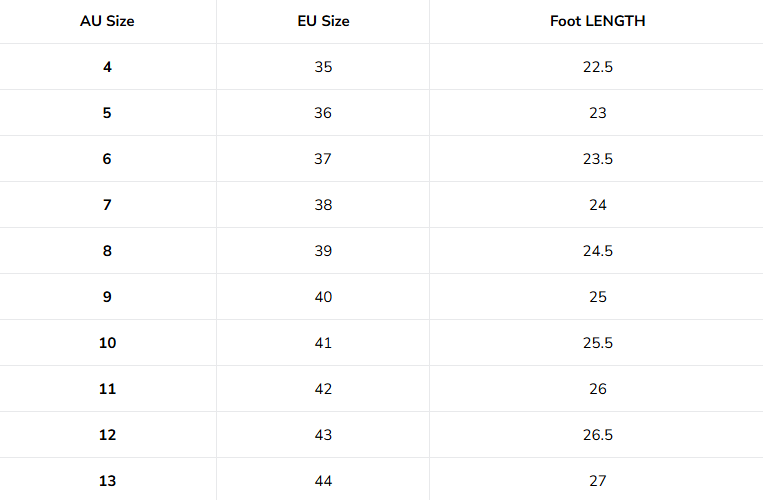Select foot length 25.5 value

click(x=597, y=343)
